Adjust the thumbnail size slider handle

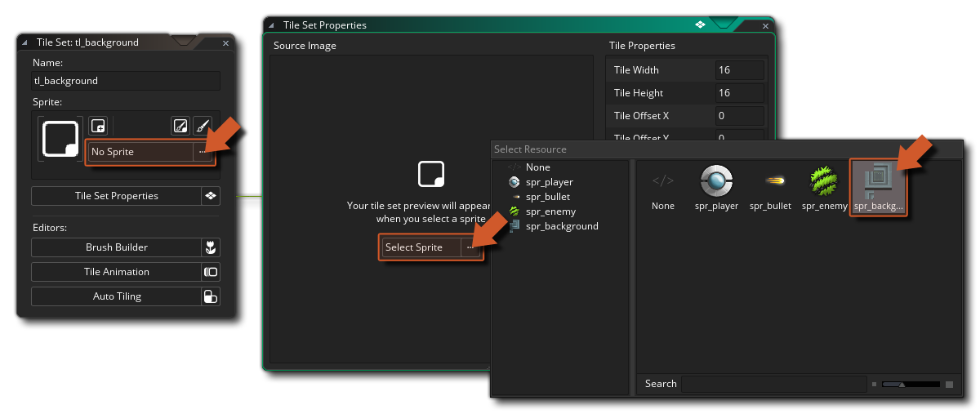[x=902, y=384]
